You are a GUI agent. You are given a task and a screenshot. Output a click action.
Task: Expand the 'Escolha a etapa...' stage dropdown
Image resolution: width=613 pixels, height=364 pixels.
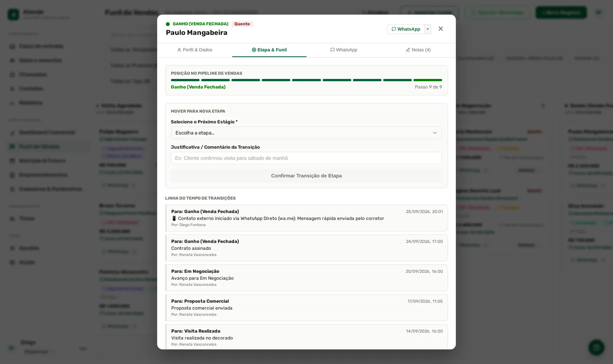[306, 133]
